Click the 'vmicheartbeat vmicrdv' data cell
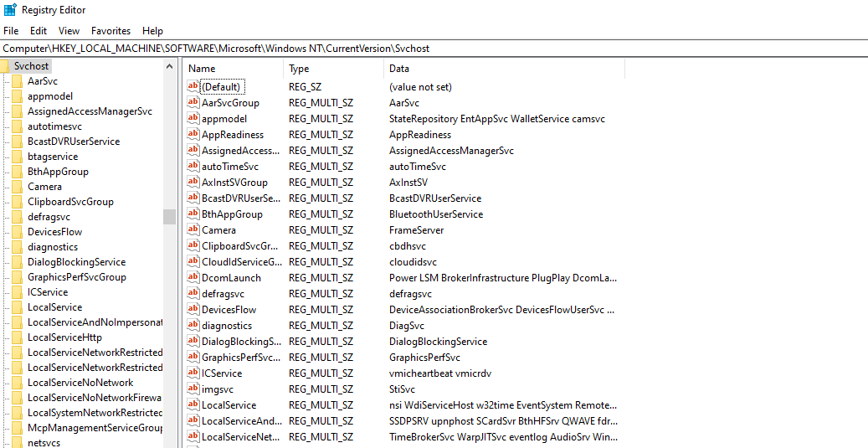Viewport: 868px width, 448px height. click(440, 373)
